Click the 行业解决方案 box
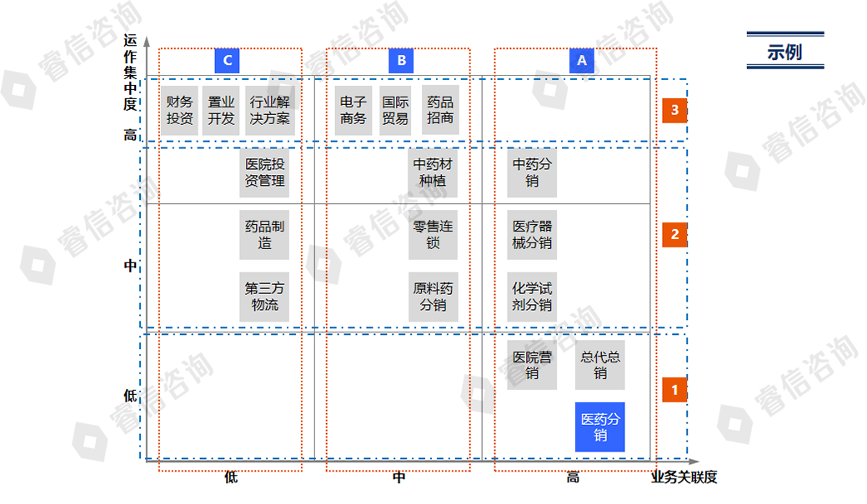 click(270, 110)
